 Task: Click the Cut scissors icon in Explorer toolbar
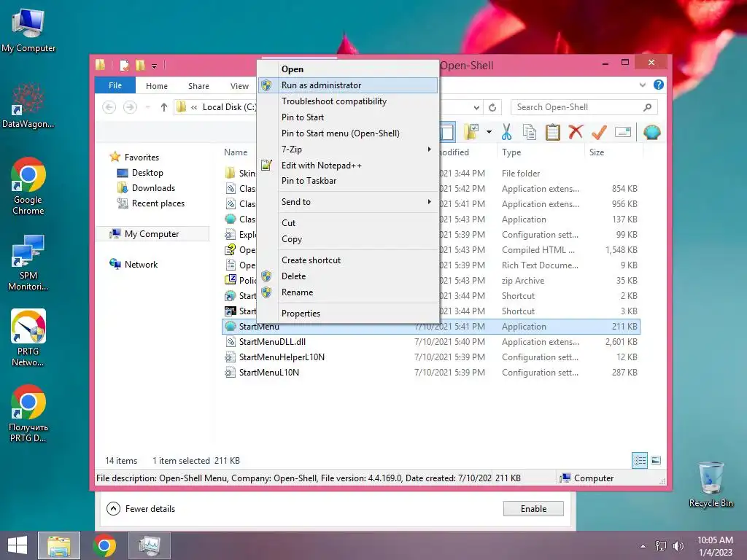(x=506, y=132)
